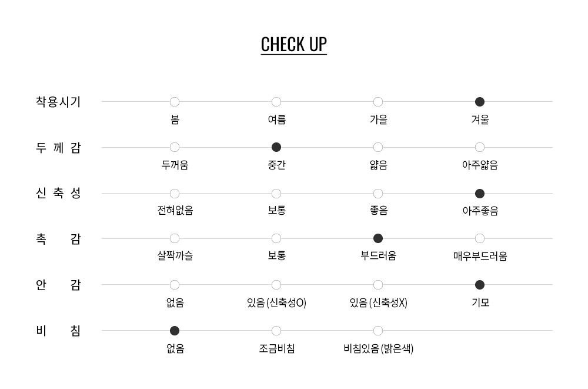The image size is (588, 389).
Task: Select the 아주얇음 circle
Action: pos(480,147)
